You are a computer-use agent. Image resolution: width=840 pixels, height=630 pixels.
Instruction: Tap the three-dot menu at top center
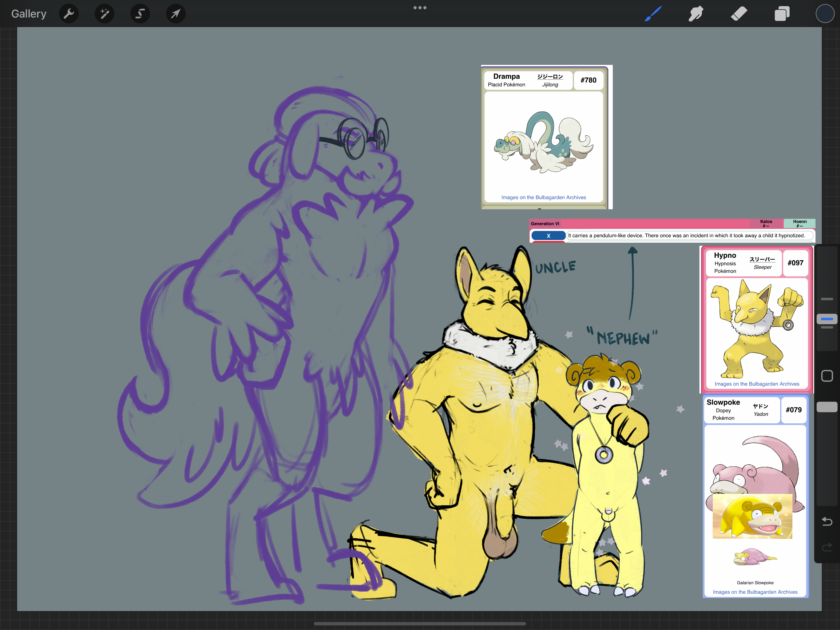420,8
